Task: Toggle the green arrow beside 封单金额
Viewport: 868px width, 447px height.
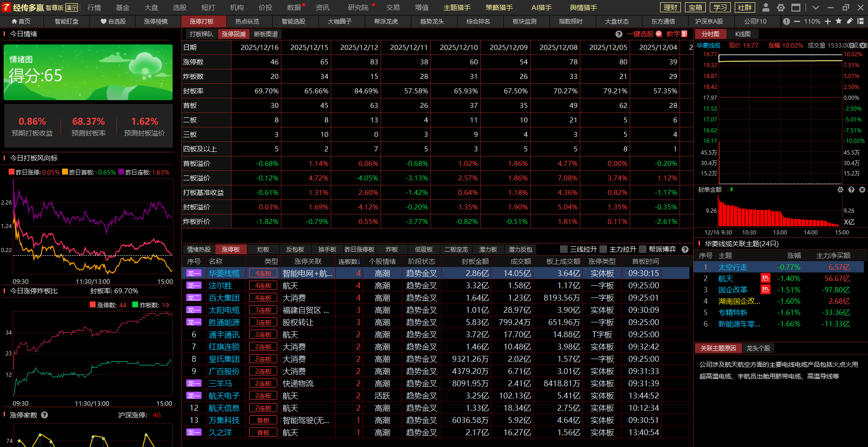Action: tap(731, 189)
